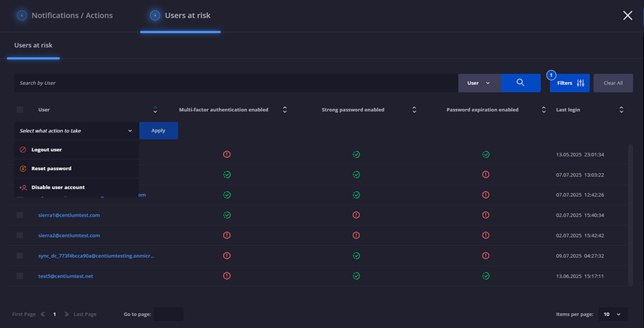Click sierra1 strong password warning icon
The height and width of the screenshot is (328, 644).
[x=356, y=215]
